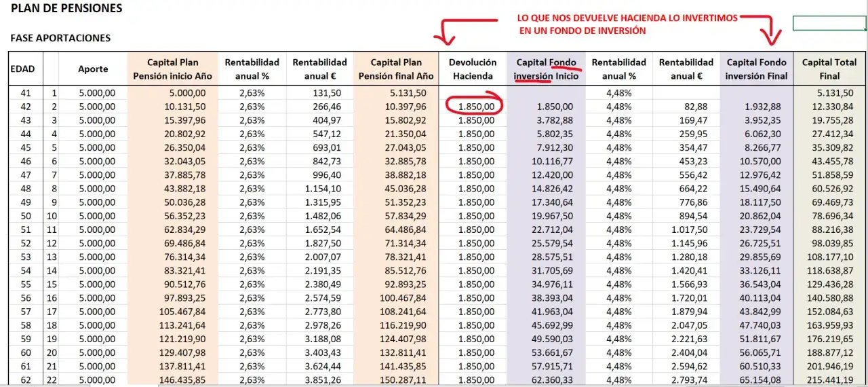Select cell 5.131,50 in Capital Total Final

point(835,93)
